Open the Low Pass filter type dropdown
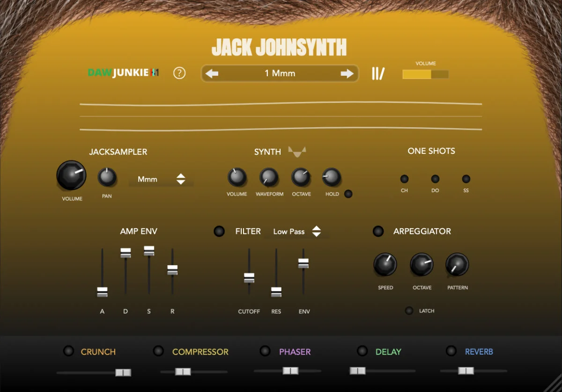Image resolution: width=562 pixels, height=392 pixels. click(297, 232)
